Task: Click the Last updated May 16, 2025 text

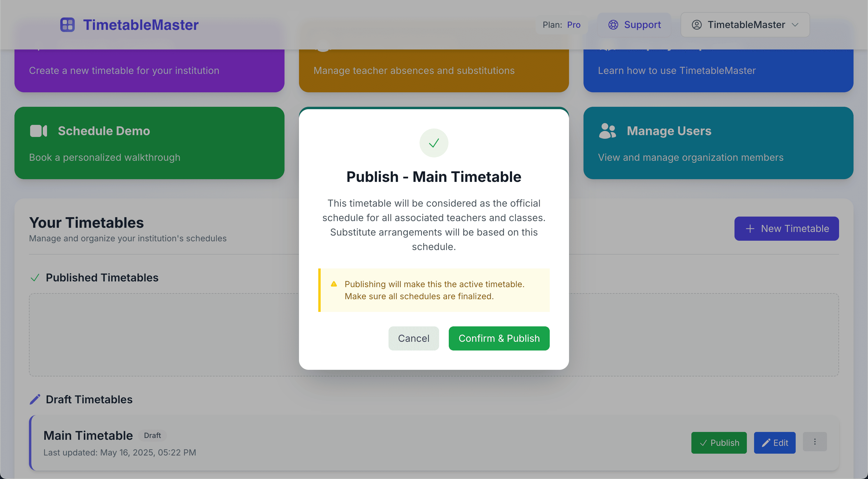Action: 120,452
